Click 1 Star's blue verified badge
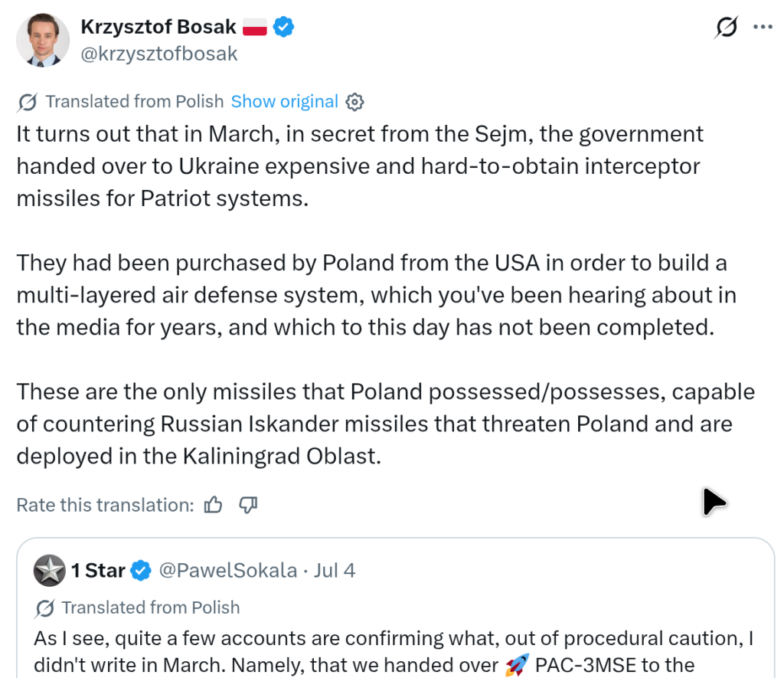The width and height of the screenshot is (784, 678). pyautogui.click(x=141, y=571)
